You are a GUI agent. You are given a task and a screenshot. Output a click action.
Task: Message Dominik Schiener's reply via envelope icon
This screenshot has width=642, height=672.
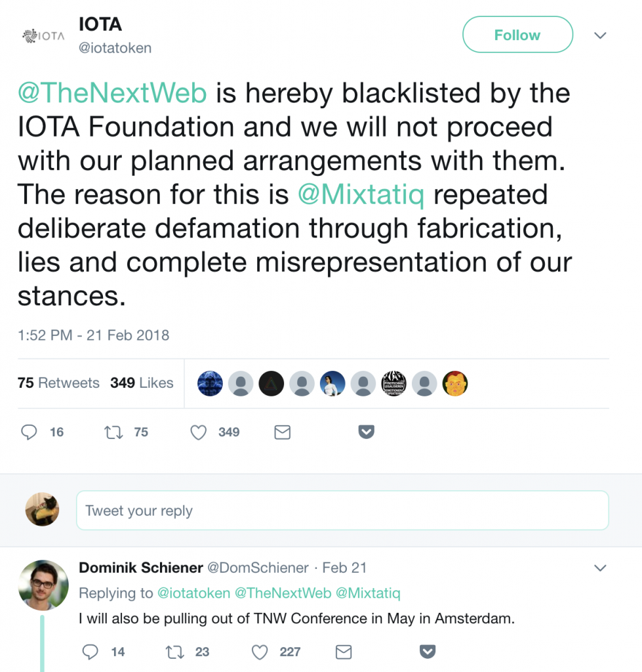pyautogui.click(x=344, y=652)
